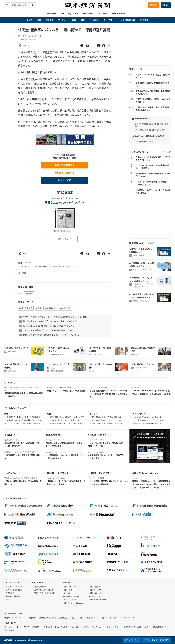Image resolution: width=175 pixels, height=644 pixels.
Task: Click the orange お申し込み button
Action: click(x=153, y=5)
